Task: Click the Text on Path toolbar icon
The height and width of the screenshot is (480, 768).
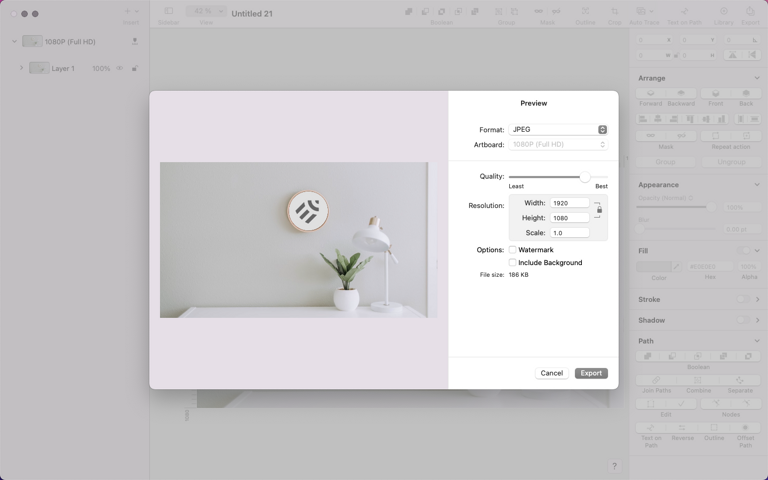Action: (x=684, y=11)
